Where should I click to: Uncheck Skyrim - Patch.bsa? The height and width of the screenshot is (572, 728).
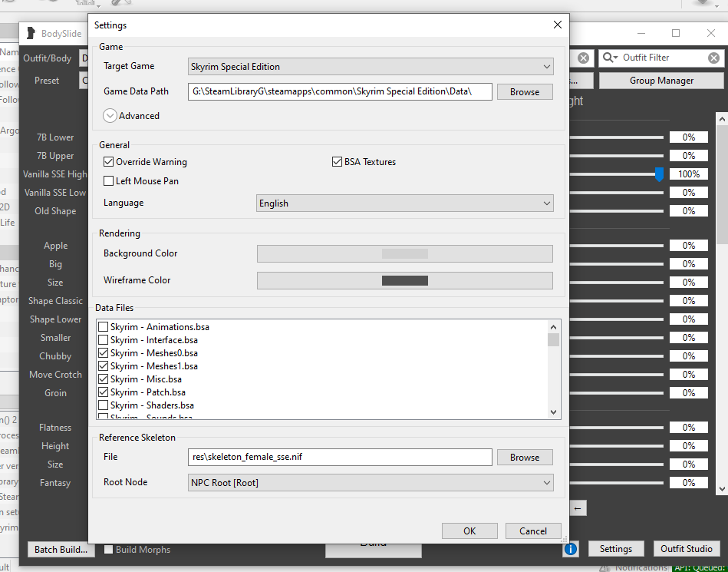103,392
